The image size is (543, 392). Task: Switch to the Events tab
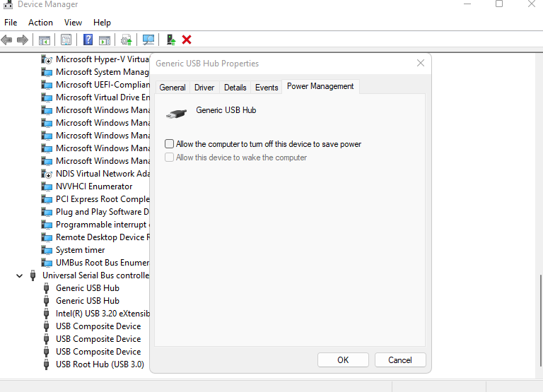click(x=267, y=88)
